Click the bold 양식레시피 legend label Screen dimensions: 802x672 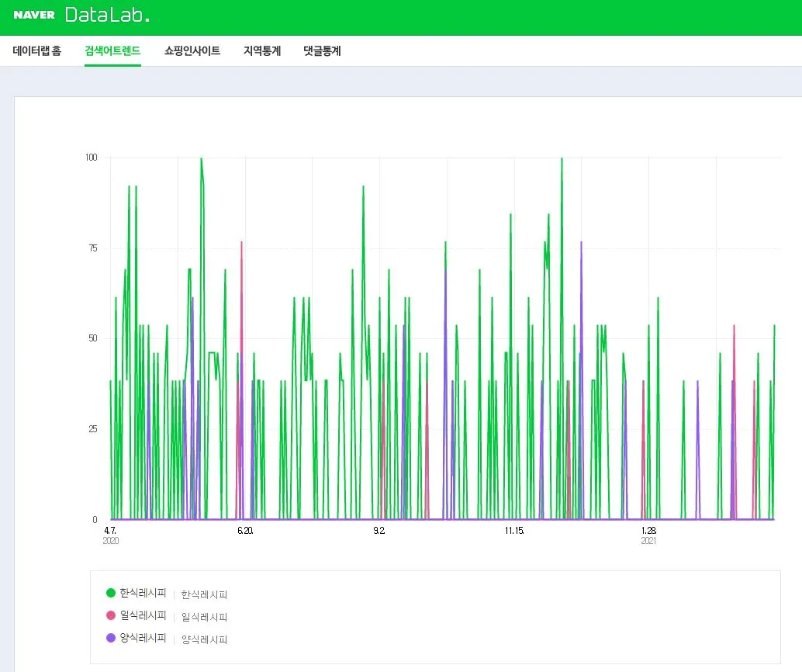pos(143,638)
